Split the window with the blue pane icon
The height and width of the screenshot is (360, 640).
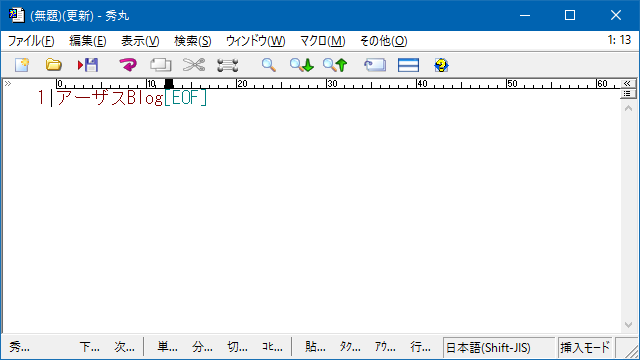(408, 65)
